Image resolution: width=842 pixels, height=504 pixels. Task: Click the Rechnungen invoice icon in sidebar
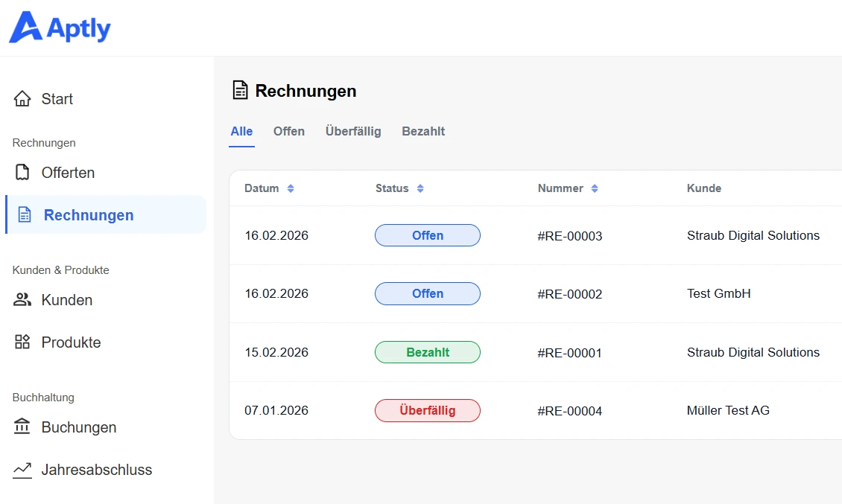point(25,214)
